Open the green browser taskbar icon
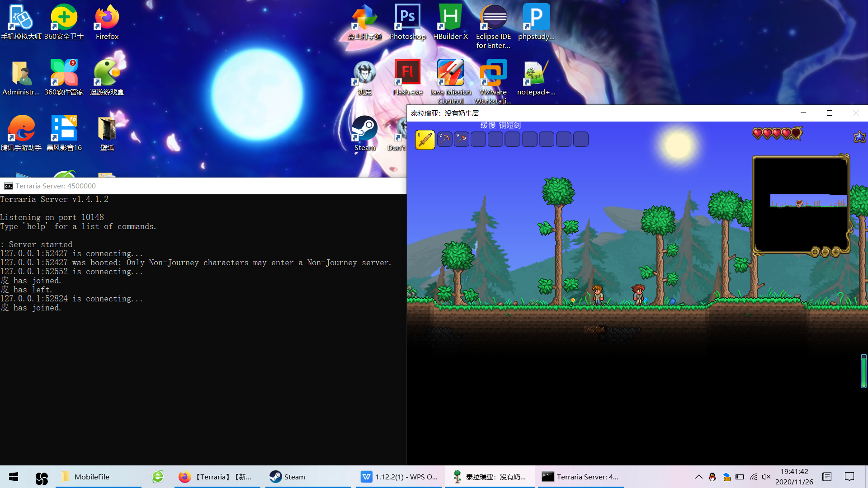 tap(158, 477)
